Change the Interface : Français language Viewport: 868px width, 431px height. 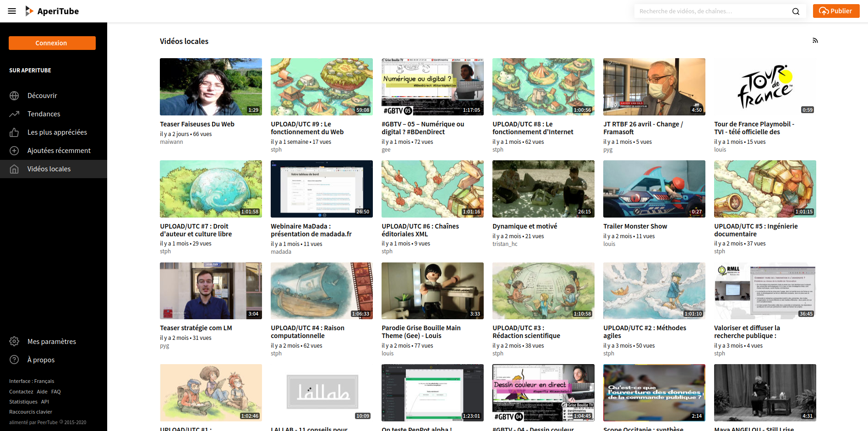[32, 381]
